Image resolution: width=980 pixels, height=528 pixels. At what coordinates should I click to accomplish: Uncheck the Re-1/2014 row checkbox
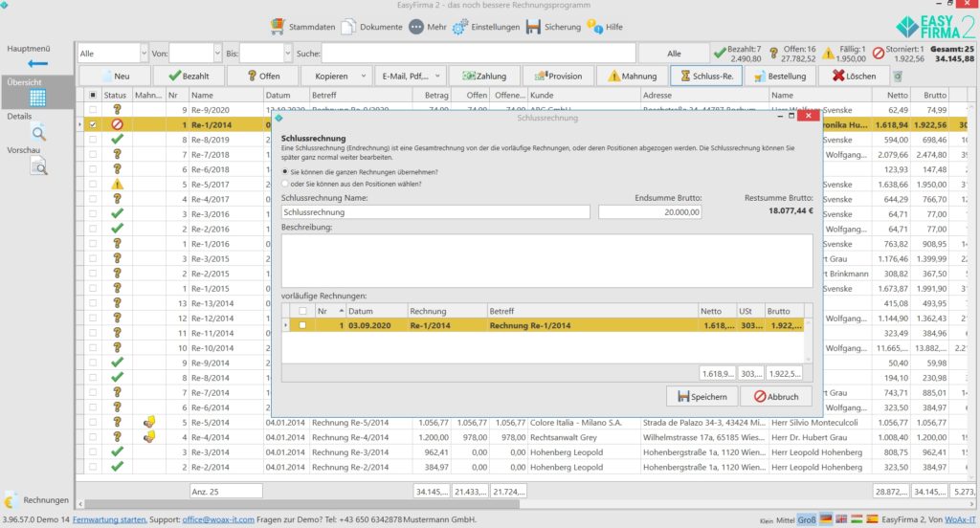click(93, 124)
